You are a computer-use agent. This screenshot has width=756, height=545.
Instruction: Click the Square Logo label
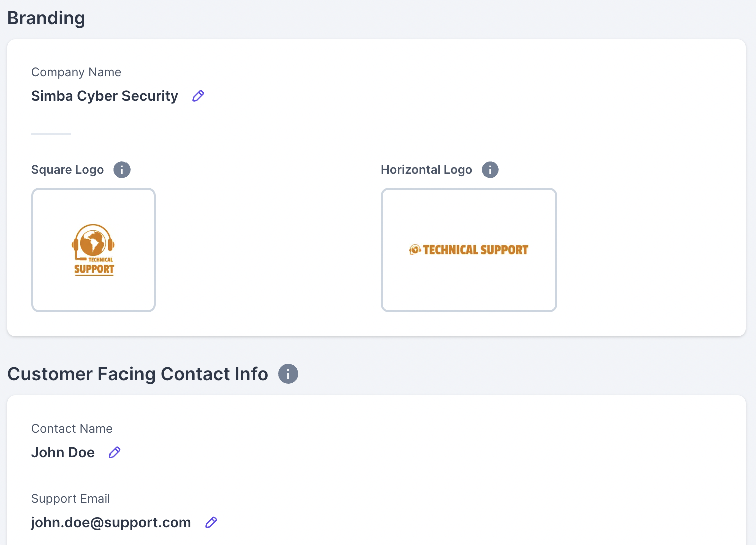point(67,170)
